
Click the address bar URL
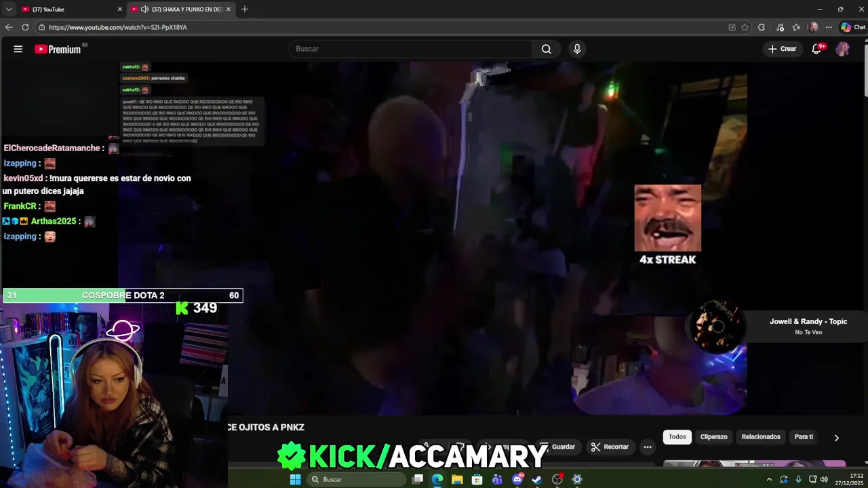click(x=118, y=27)
